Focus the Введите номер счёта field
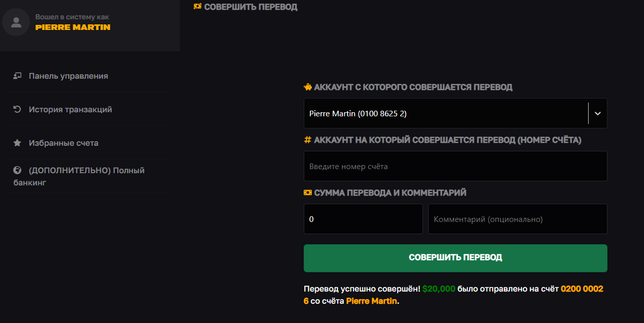This screenshot has height=323, width=644. [x=456, y=166]
